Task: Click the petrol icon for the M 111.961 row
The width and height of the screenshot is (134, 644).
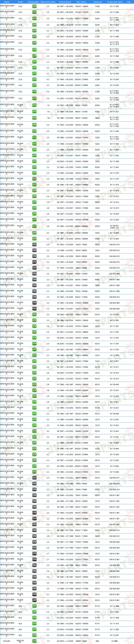Action: (x=34, y=167)
